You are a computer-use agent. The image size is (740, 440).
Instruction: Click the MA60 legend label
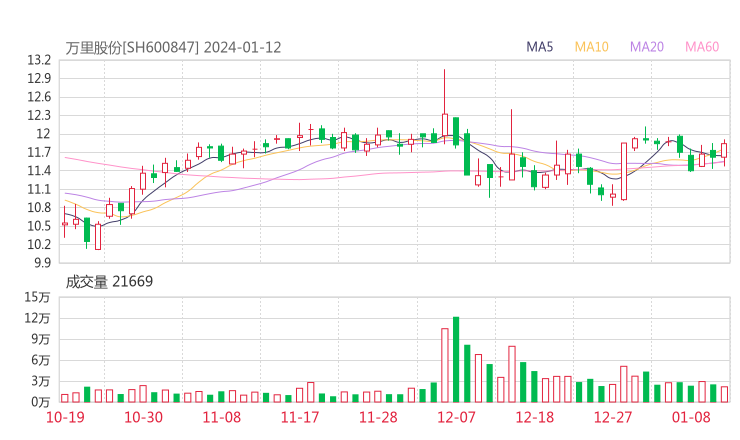pos(702,47)
